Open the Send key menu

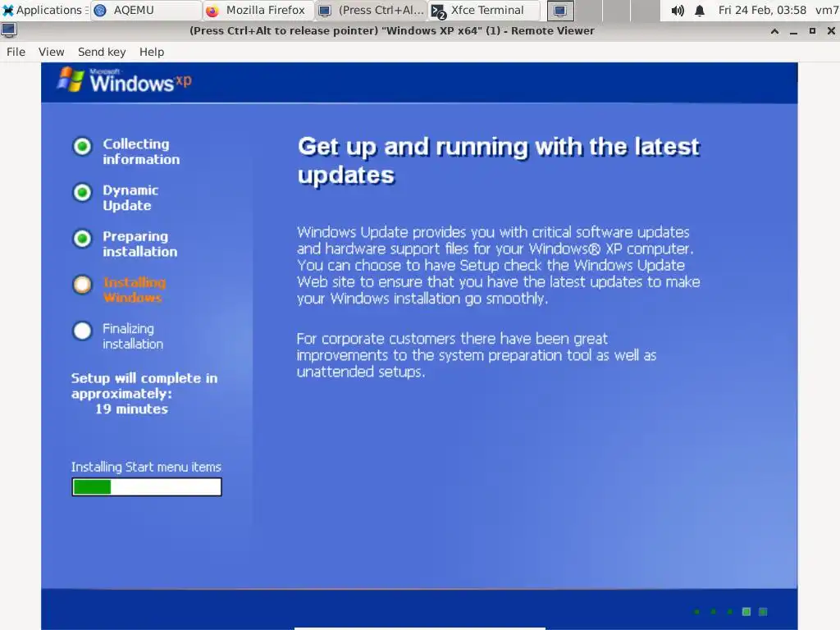pos(102,52)
